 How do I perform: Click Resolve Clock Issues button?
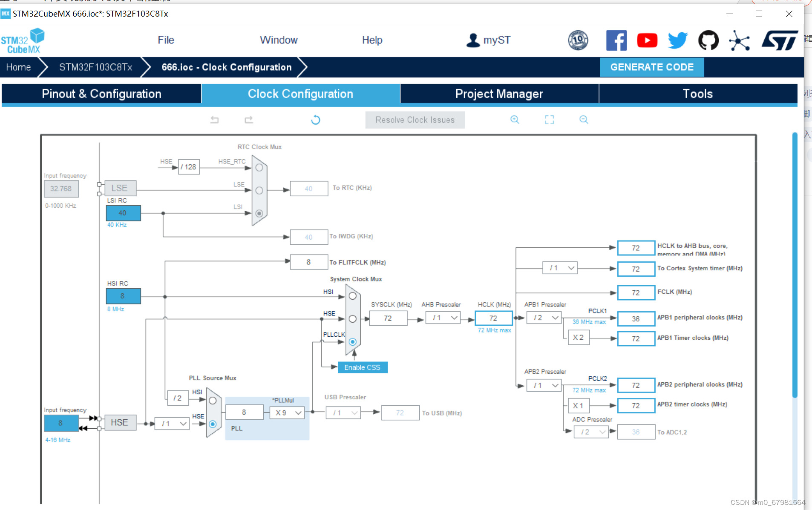click(415, 120)
